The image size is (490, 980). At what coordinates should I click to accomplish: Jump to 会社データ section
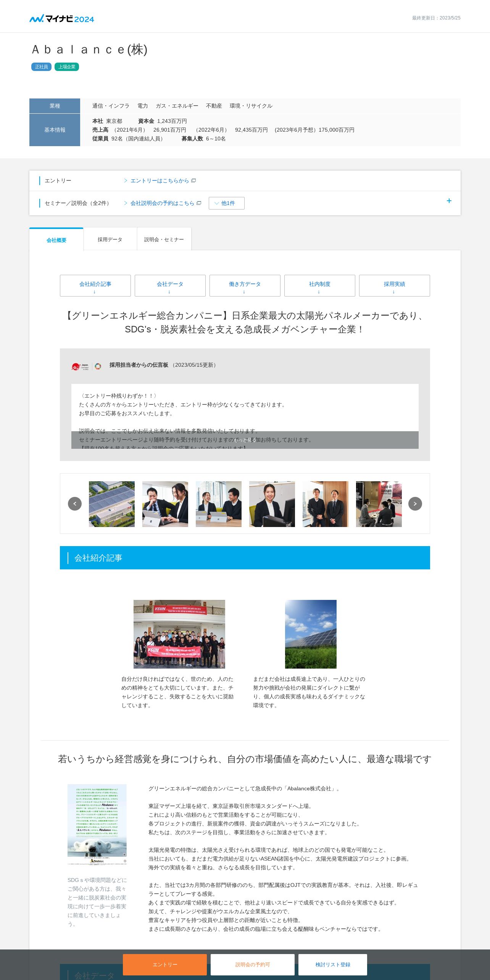[170, 285]
